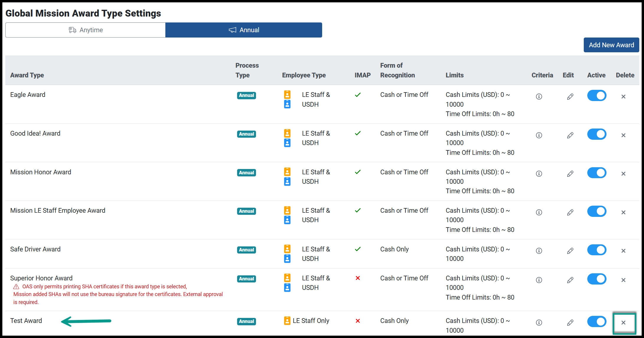Click Cash Only in Safe Driver Award row
This screenshot has width=644, height=338.
pyautogui.click(x=394, y=249)
